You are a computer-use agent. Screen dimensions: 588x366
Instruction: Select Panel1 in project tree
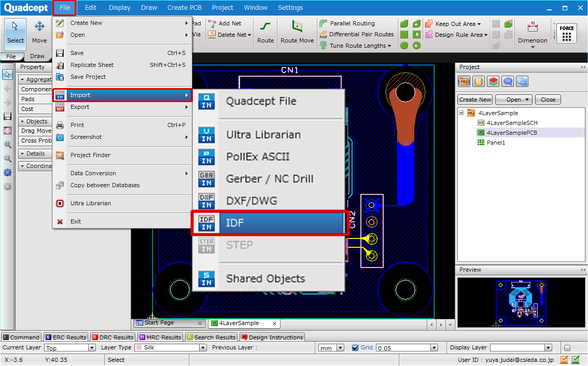click(496, 143)
